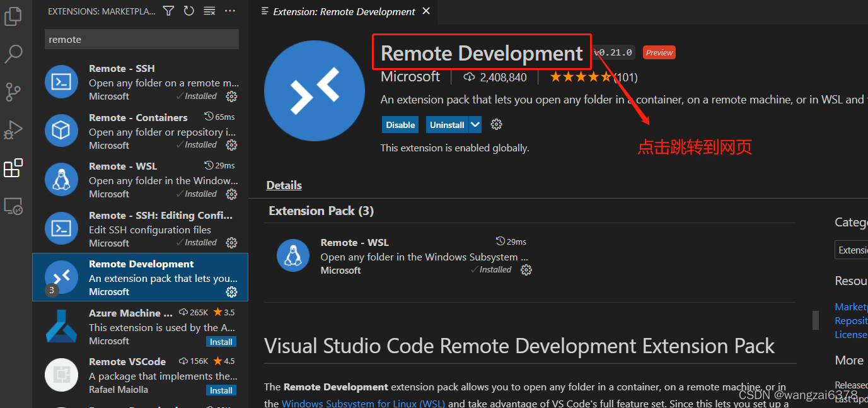Click Remote Development title to open webpage

pyautogui.click(x=482, y=53)
